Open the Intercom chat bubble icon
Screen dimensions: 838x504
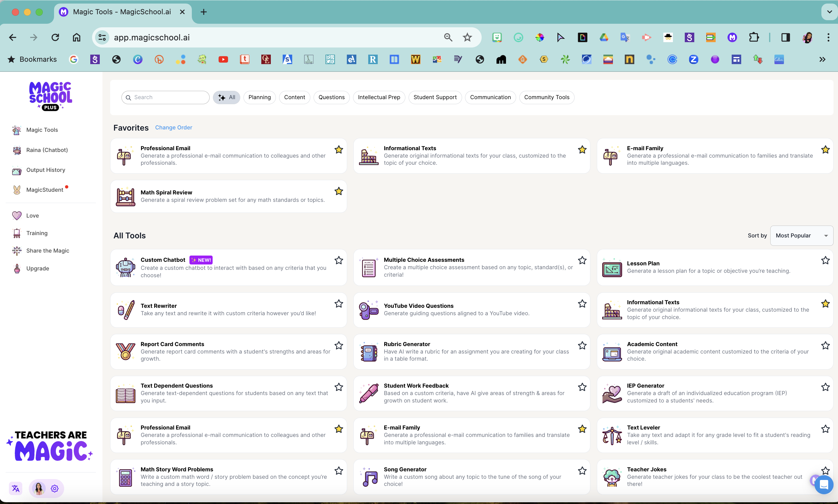tap(823, 484)
